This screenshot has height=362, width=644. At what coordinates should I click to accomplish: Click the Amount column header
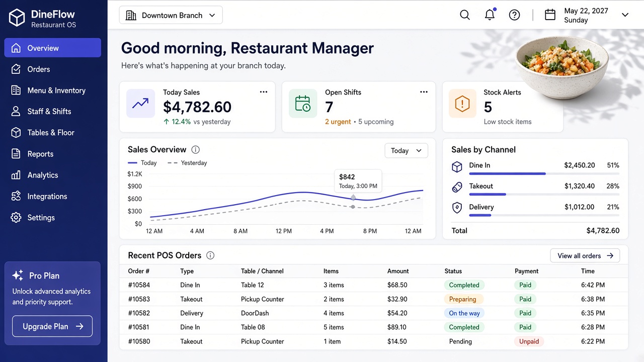pos(398,271)
